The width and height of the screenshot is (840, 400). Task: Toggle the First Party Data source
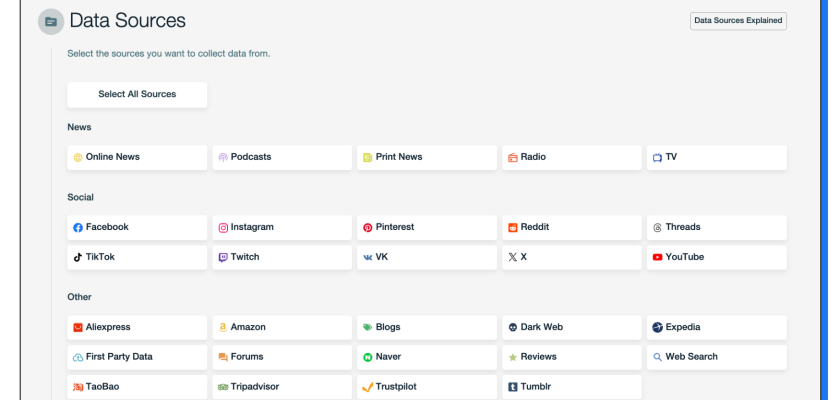coord(137,357)
